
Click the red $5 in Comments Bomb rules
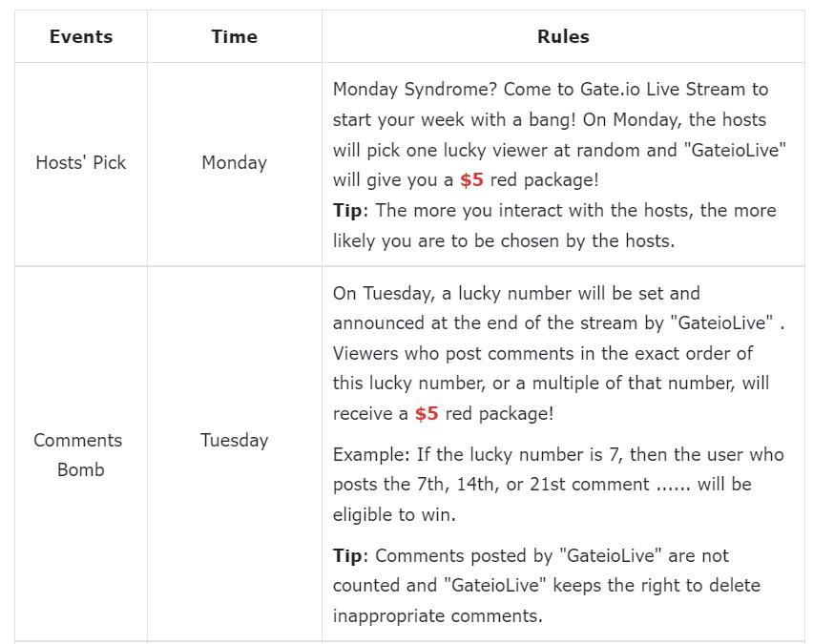427,414
